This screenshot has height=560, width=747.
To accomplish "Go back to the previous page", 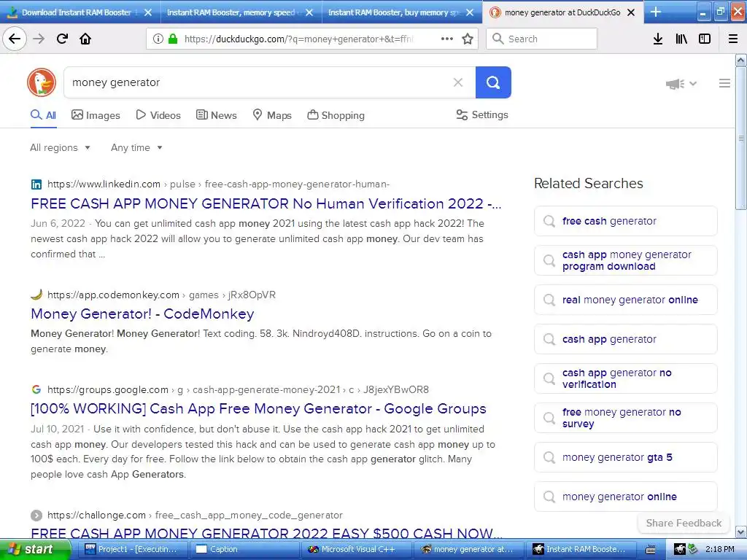I will (x=15, y=39).
